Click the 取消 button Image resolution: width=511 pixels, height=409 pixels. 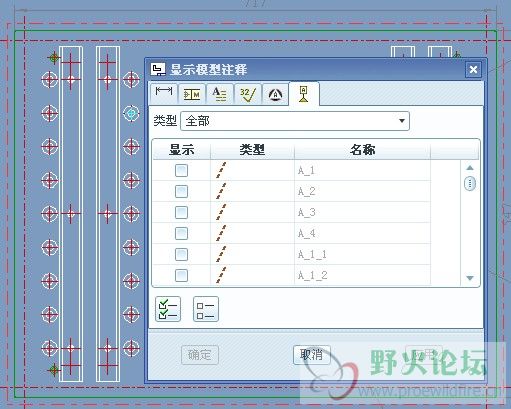(312, 355)
